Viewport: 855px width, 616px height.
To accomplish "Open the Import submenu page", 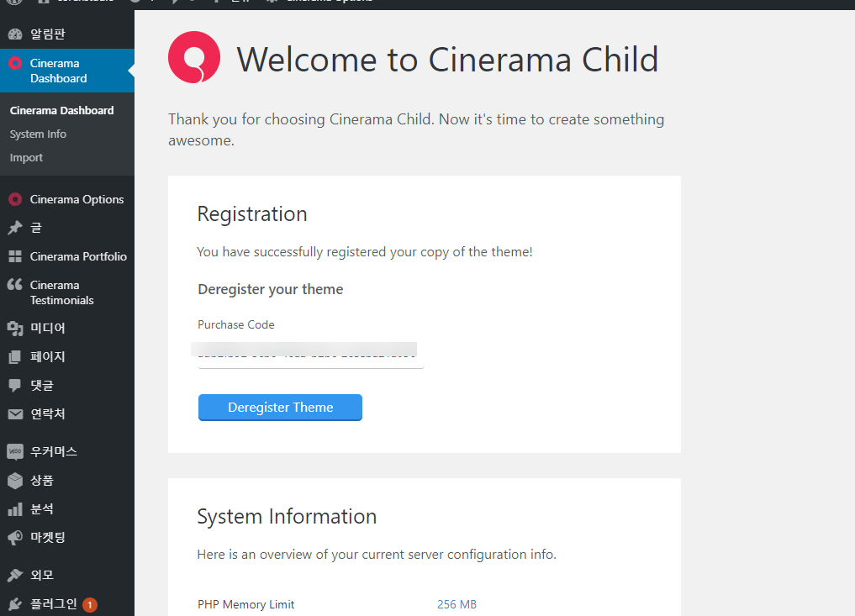I will (26, 158).
